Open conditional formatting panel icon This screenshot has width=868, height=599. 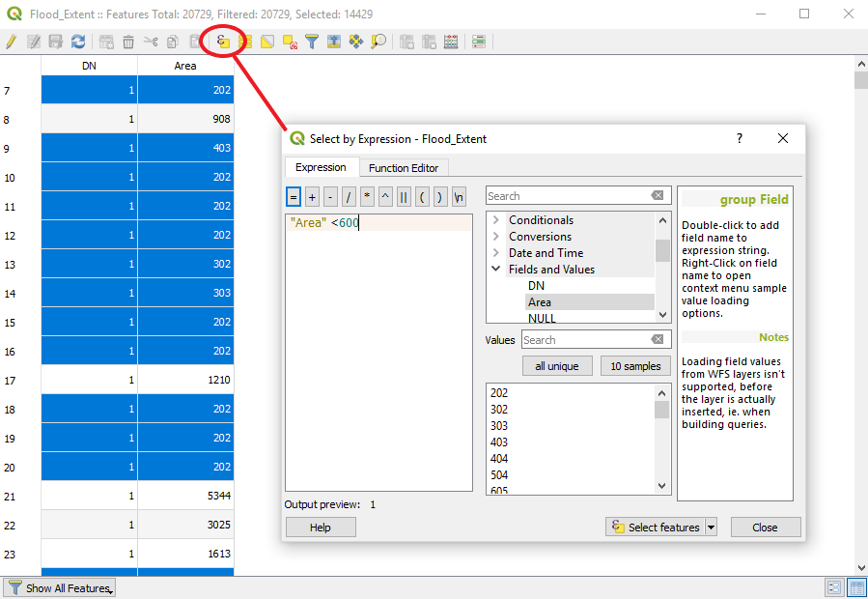[x=479, y=42]
